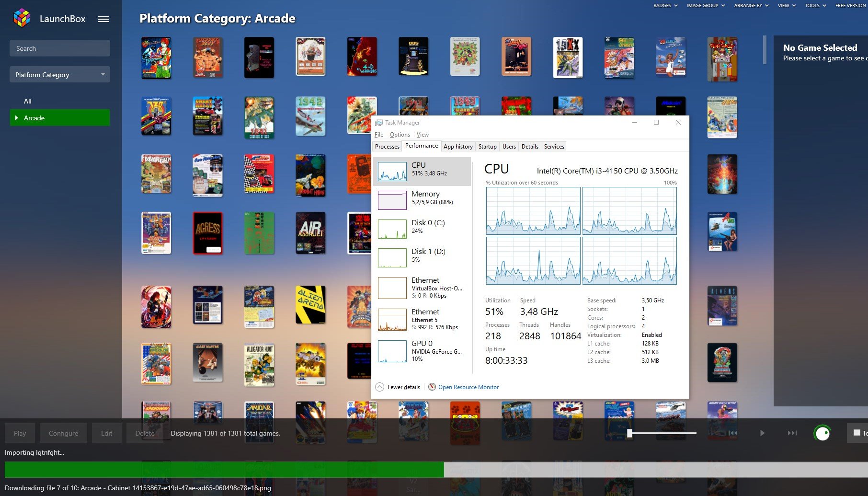Click the Resource Monitor icon

[432, 387]
